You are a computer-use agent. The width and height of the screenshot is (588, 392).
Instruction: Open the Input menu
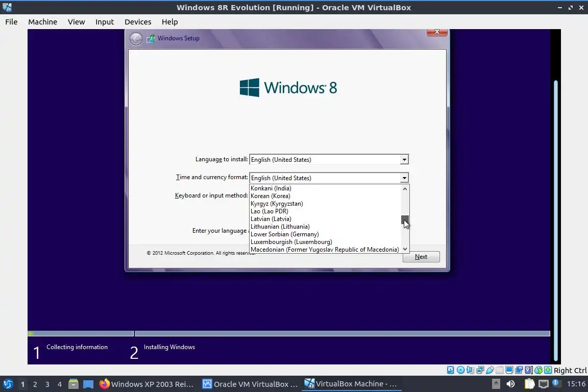[x=105, y=22]
